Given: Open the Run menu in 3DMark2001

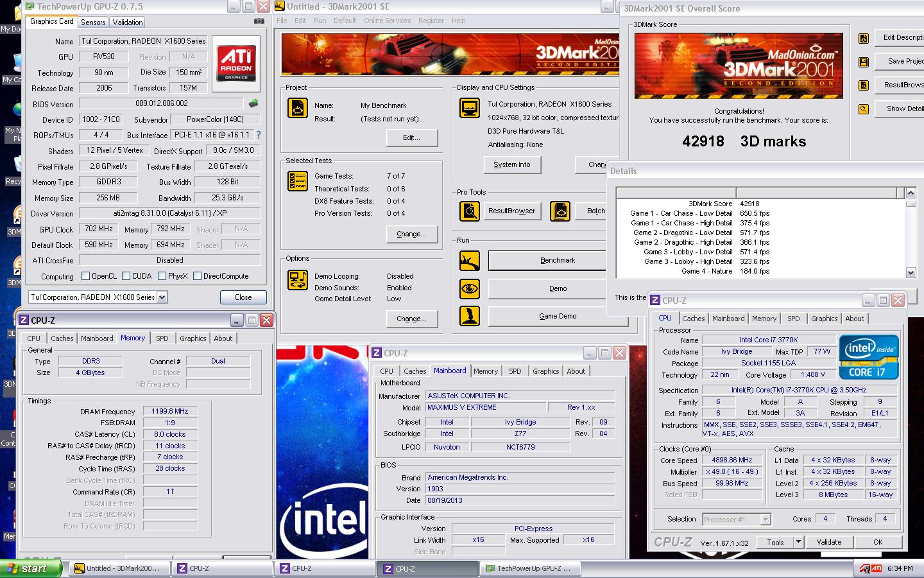Looking at the screenshot, I should point(320,21).
